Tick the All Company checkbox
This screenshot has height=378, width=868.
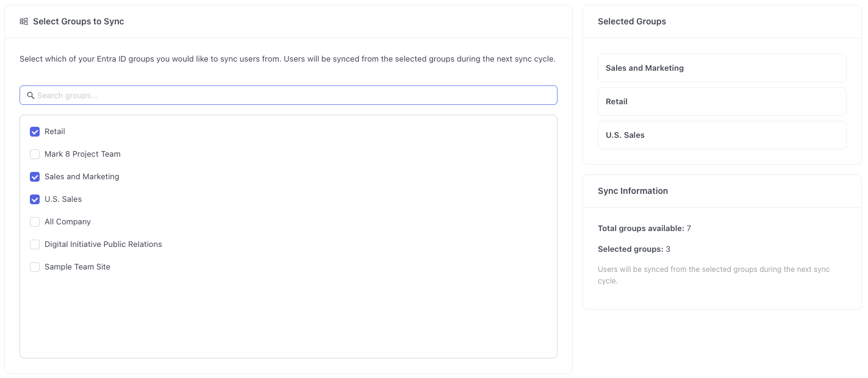tap(35, 222)
